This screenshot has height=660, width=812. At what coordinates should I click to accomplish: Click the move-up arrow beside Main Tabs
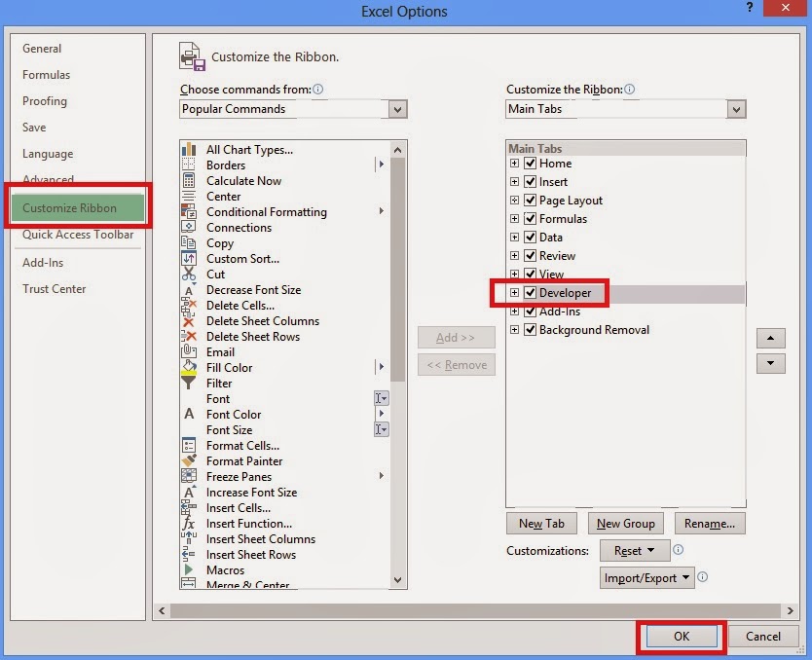click(x=770, y=338)
